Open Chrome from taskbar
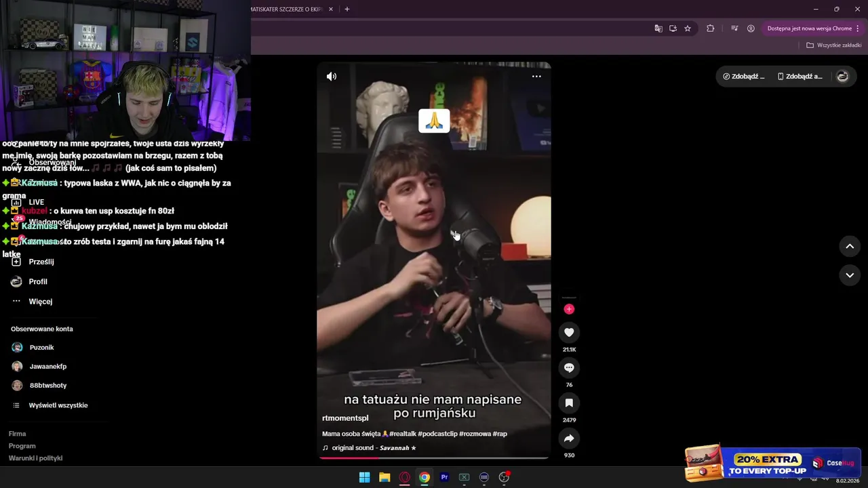Image resolution: width=868 pixels, height=488 pixels. coord(425,477)
